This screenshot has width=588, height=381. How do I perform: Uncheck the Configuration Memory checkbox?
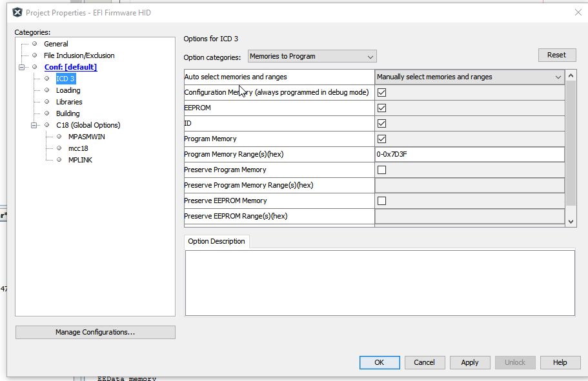(x=381, y=93)
